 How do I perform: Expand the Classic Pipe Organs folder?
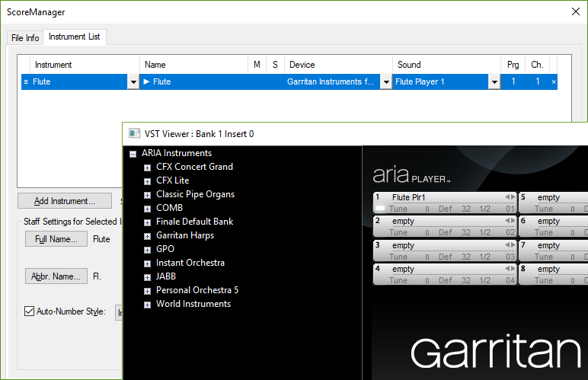coord(147,195)
